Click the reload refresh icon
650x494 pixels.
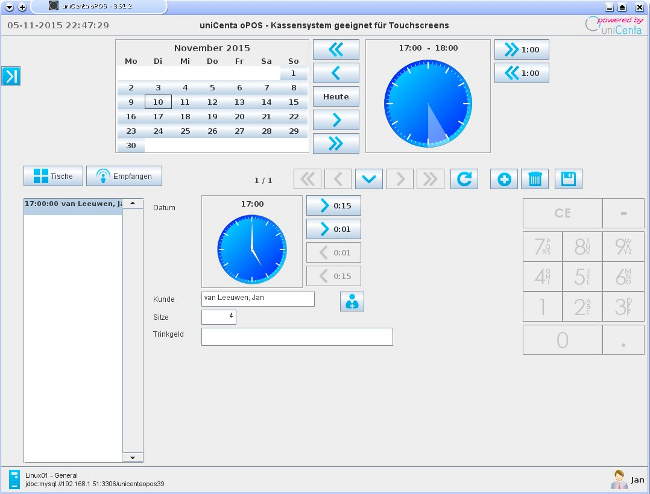pyautogui.click(x=464, y=179)
